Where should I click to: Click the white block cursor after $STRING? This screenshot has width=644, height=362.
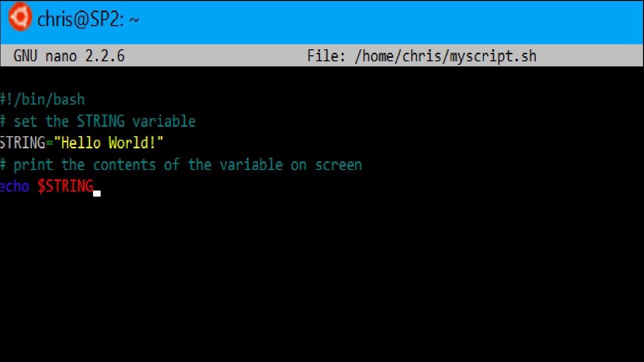(x=97, y=193)
